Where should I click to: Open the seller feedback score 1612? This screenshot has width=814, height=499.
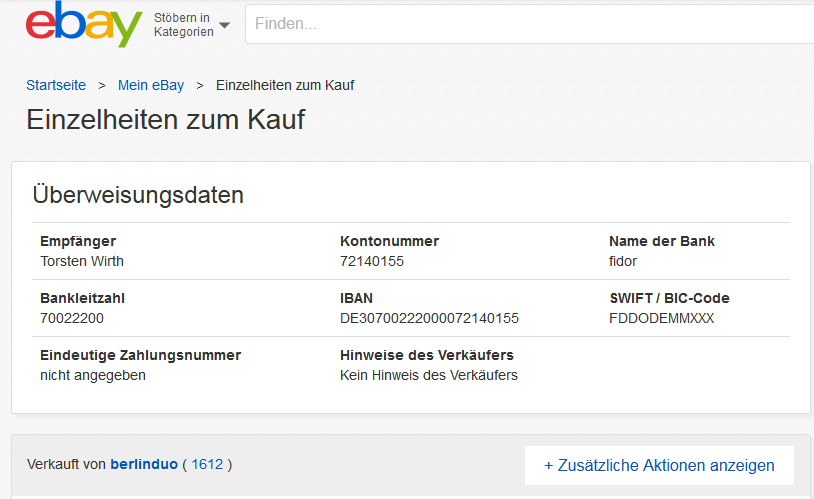click(x=207, y=464)
